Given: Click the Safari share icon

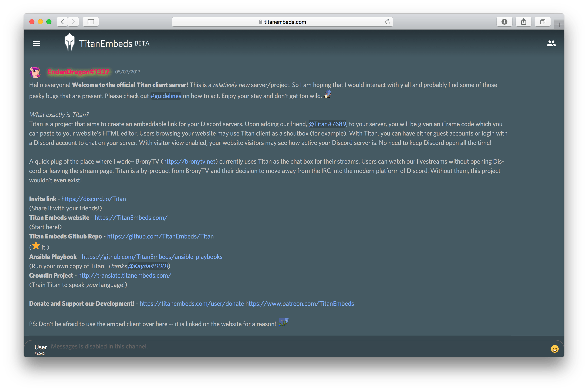Looking at the screenshot, I should coord(523,22).
